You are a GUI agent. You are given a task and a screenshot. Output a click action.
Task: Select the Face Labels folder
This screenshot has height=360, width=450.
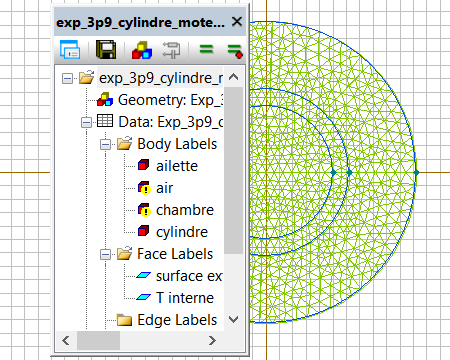(175, 254)
